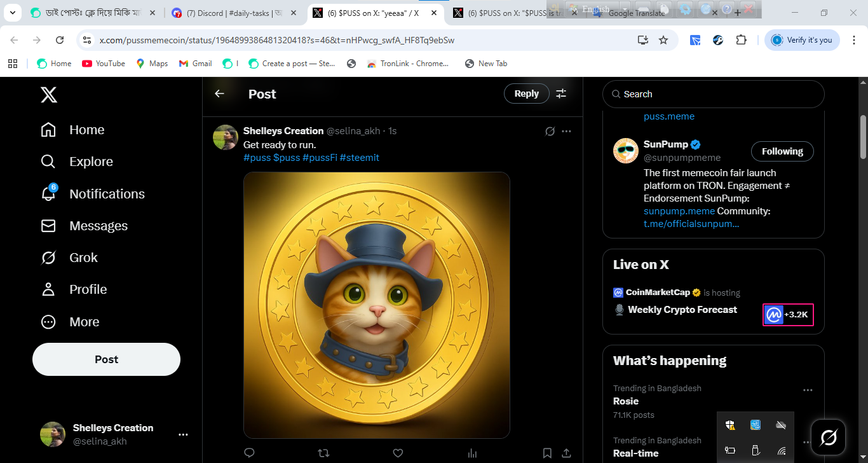Toggle the Following button for SunPump

tap(782, 151)
